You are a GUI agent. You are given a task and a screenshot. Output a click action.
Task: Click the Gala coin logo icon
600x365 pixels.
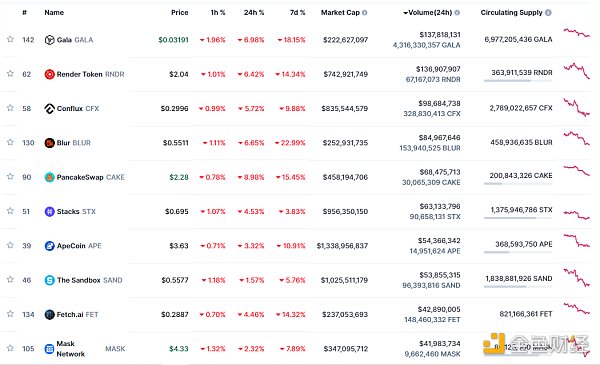click(49, 40)
